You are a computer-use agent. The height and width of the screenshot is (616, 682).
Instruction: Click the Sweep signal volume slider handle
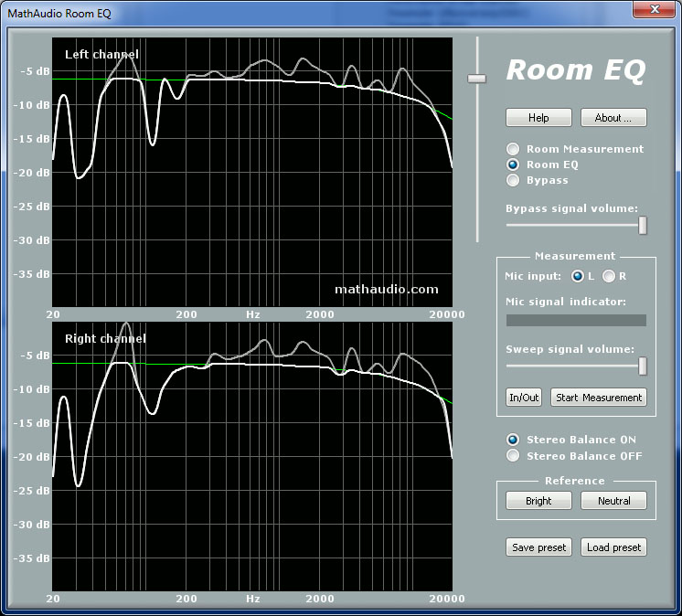tap(643, 366)
